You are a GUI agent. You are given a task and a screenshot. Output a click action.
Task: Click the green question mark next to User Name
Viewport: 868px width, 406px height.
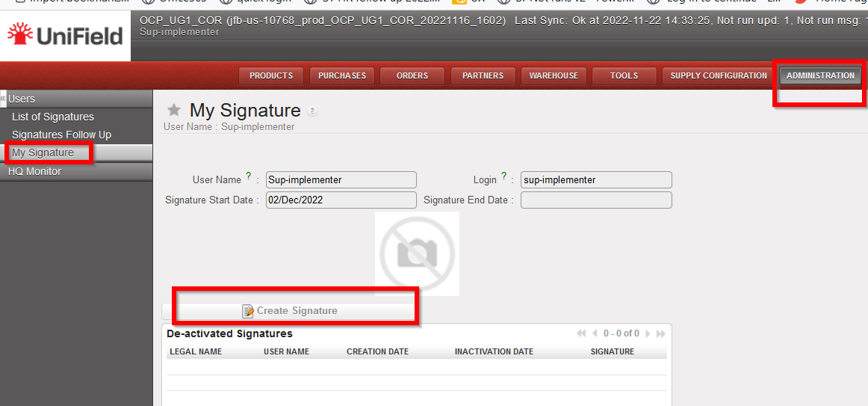click(x=249, y=176)
